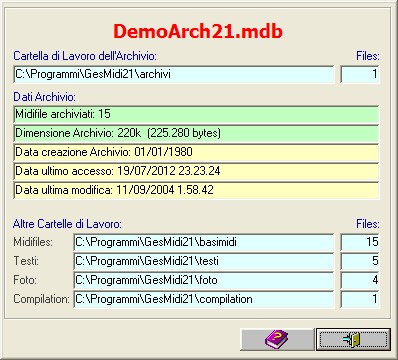Click the Foto file count 4
Screen dimensions: 398x360
pos(360,280)
